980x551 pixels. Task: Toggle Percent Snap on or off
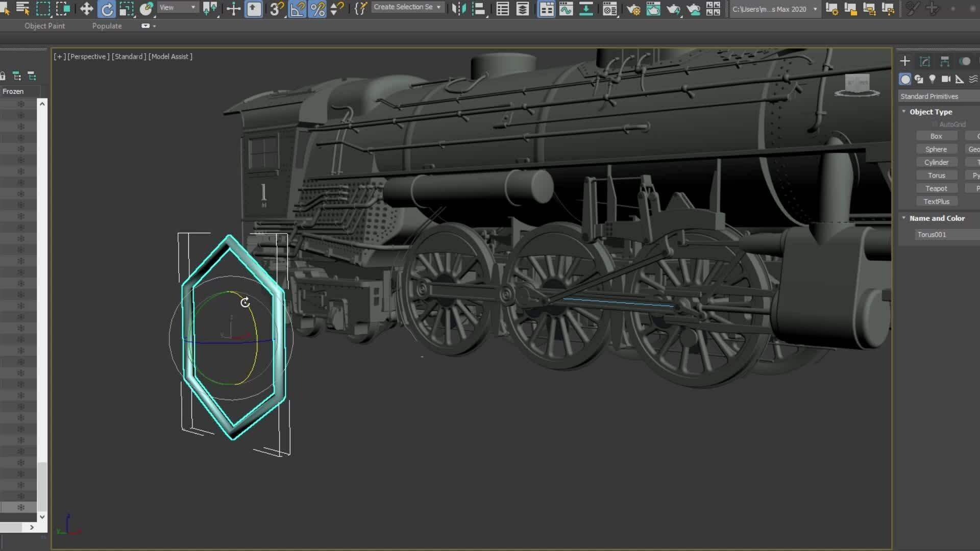point(318,9)
